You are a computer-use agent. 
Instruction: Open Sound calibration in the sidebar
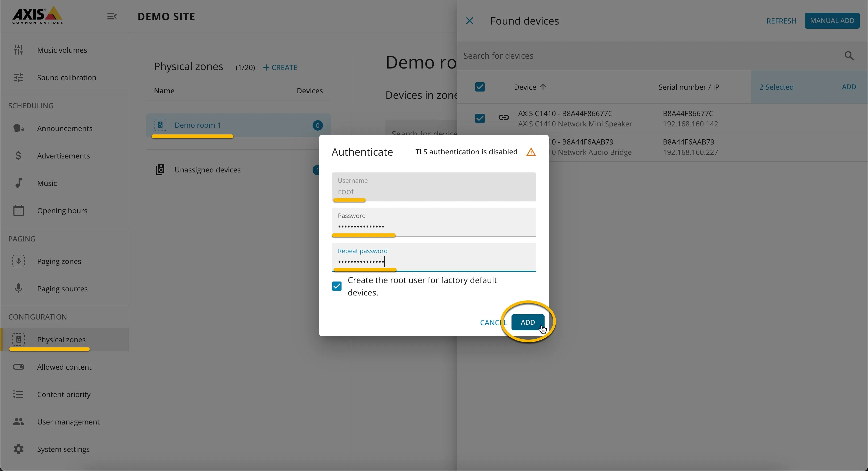pos(67,78)
